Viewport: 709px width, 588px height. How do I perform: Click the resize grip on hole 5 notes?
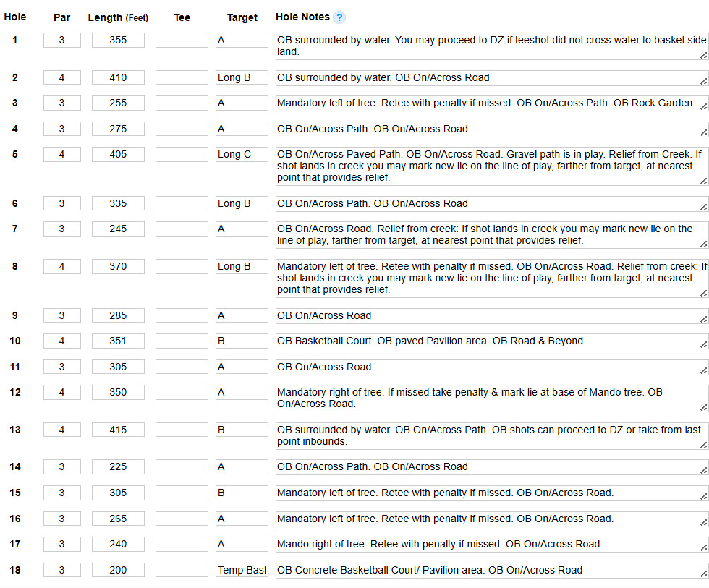(x=703, y=180)
